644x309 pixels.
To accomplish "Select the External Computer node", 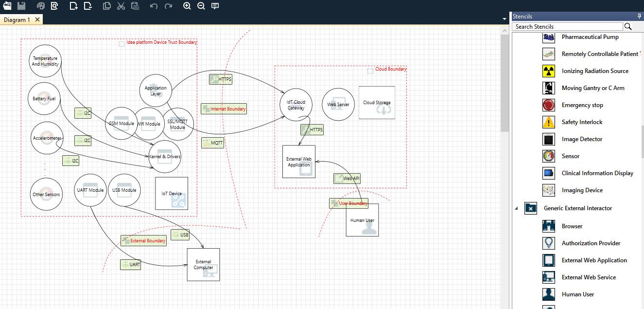I will (x=203, y=265).
